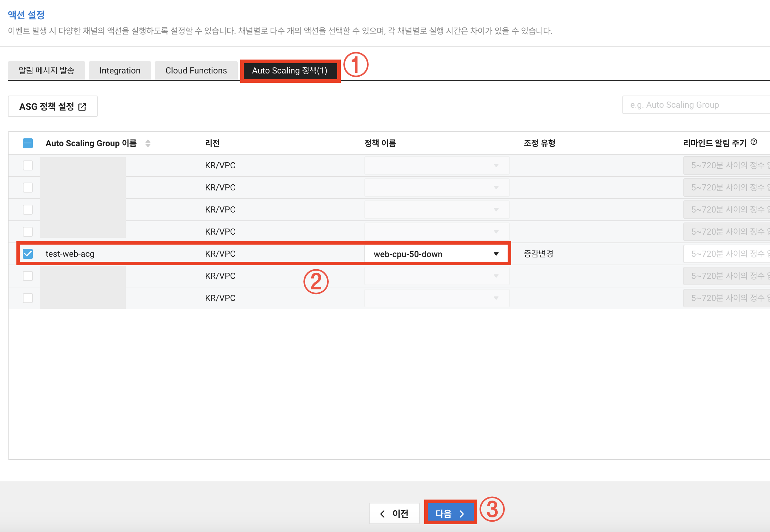The width and height of the screenshot is (770, 532).
Task: Click the external link icon on ASG 정책 설정
Action: (82, 107)
